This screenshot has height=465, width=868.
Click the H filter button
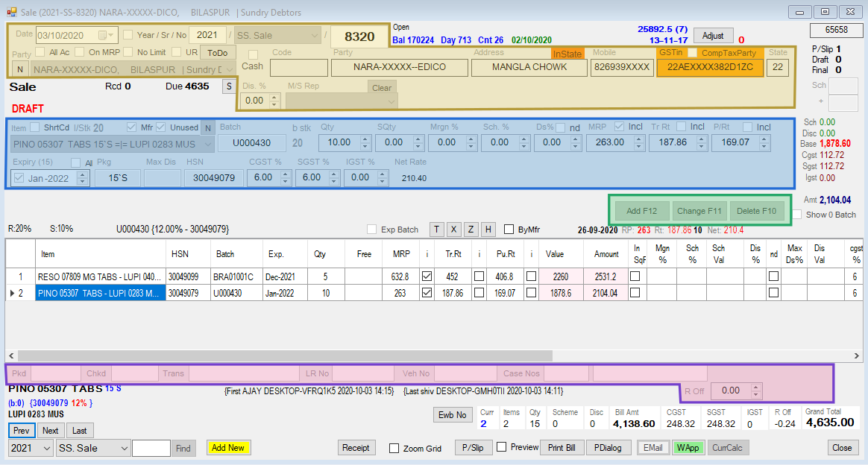[x=488, y=230]
